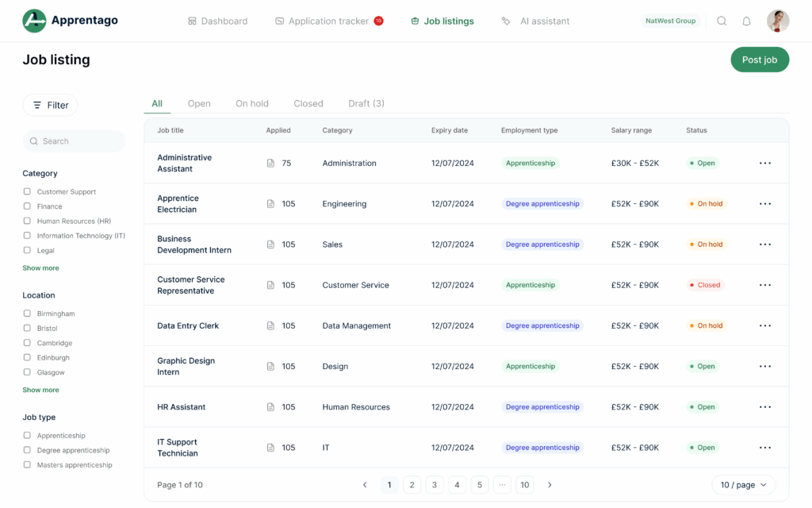This screenshot has height=508, width=812.
Task: Click the Post job button
Action: (759, 60)
